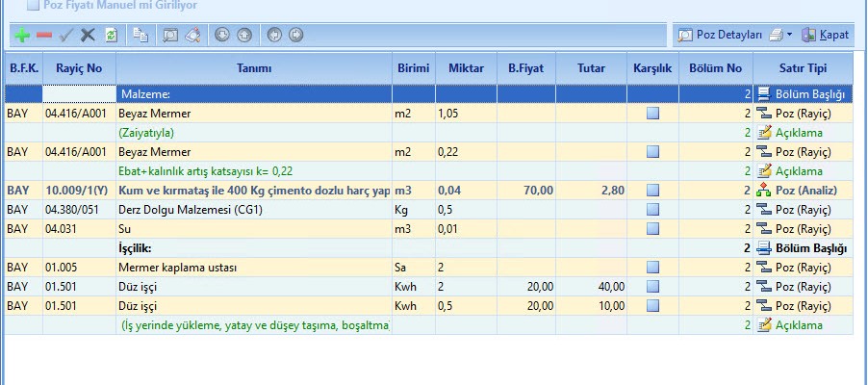Open the printer dropdown arrow
Image resolution: width=868 pixels, height=385 pixels.
(x=789, y=35)
